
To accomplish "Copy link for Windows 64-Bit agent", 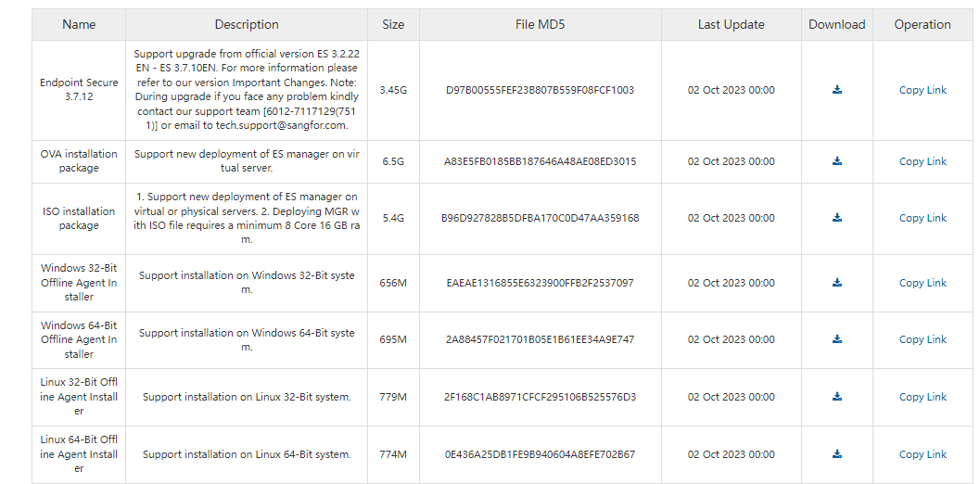I will tap(923, 339).
